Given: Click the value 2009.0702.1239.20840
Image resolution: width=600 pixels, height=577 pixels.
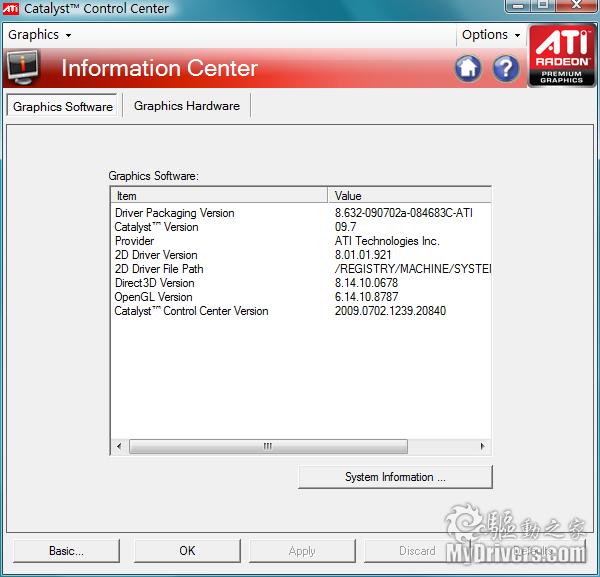Looking at the screenshot, I should click(x=390, y=311).
